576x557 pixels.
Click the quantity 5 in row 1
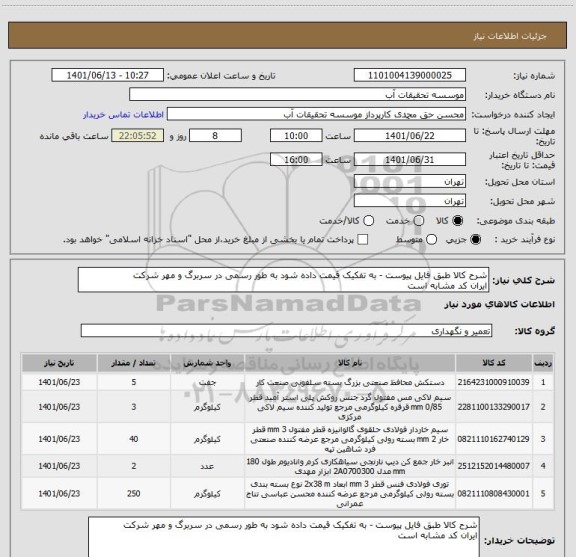(x=134, y=382)
